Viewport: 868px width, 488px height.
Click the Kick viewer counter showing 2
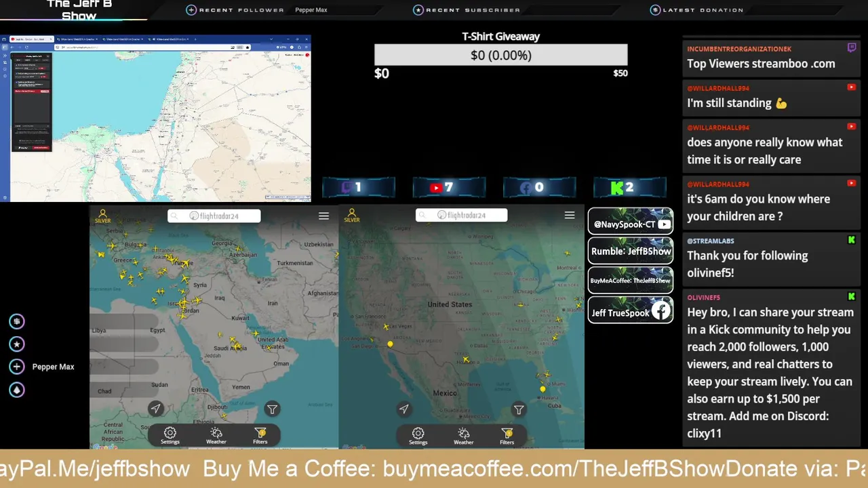[630, 188]
